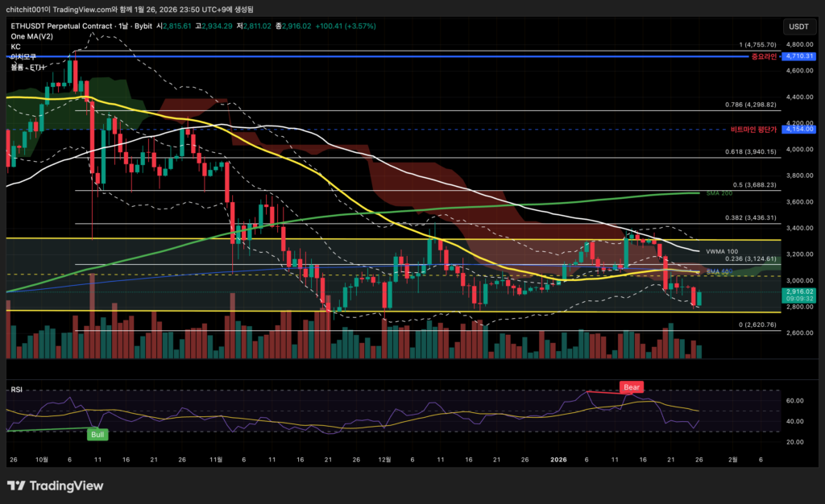Image resolution: width=825 pixels, height=504 pixels.
Task: Select the 이치모쿠 indicator legend
Action: (x=25, y=57)
